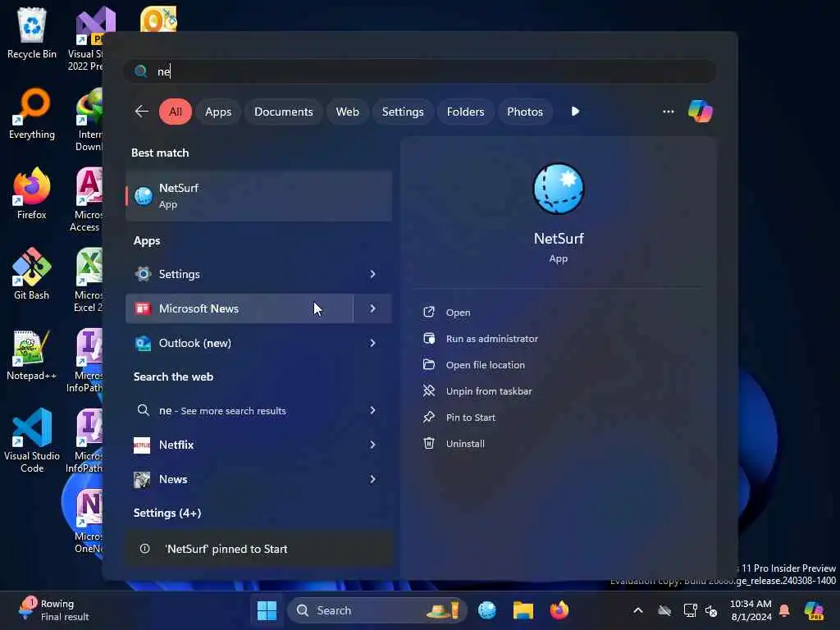Viewport: 840px width, 630px height.
Task: Open File Explorer from the taskbar
Action: pyautogui.click(x=523, y=610)
